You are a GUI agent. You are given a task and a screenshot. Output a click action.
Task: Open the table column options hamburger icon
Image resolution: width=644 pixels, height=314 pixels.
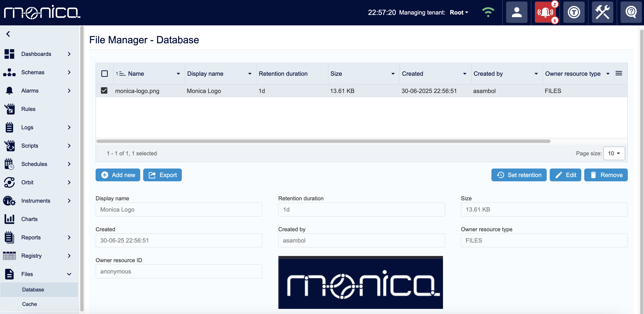(x=619, y=73)
